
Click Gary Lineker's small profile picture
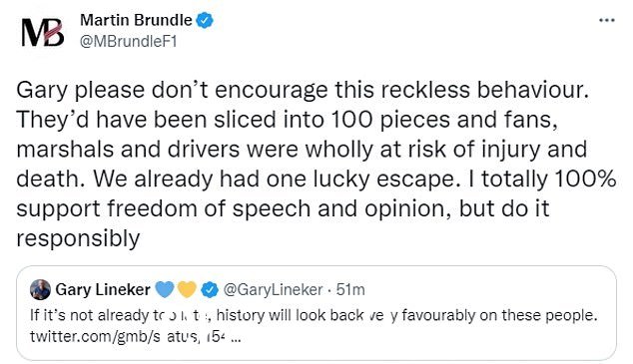click(40, 289)
